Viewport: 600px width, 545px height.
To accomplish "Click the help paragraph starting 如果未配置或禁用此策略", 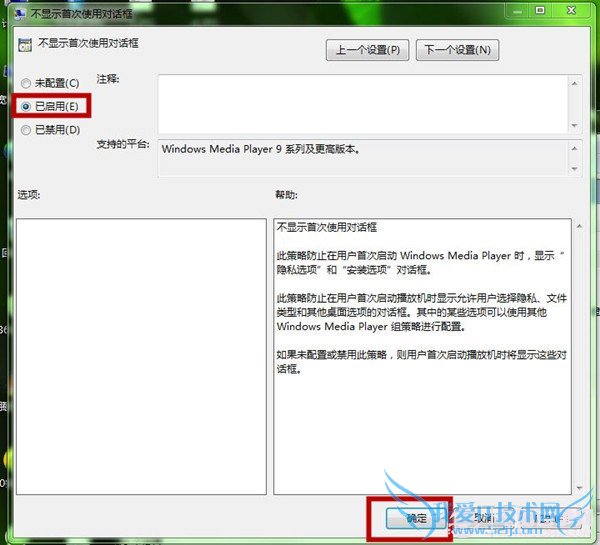I will tap(422, 362).
